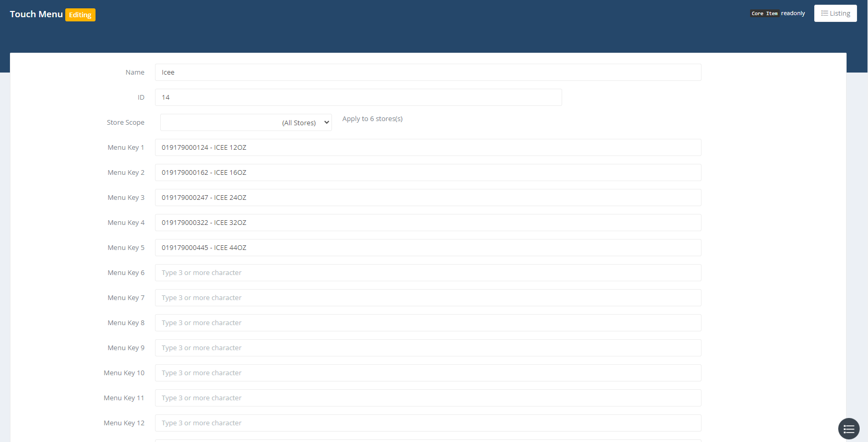Screen dimensions: 868x442
Task: Focus the empty Menu Key 9 field
Action: click(428, 348)
